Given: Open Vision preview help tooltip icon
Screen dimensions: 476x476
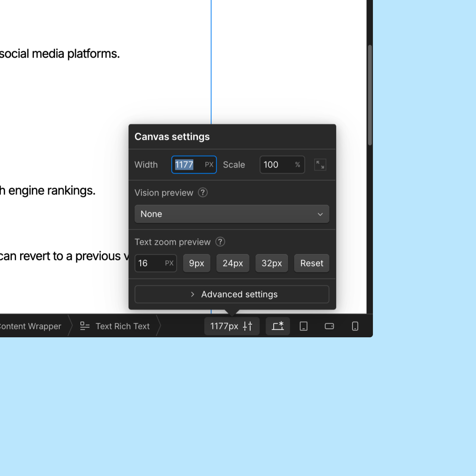Looking at the screenshot, I should (x=203, y=193).
